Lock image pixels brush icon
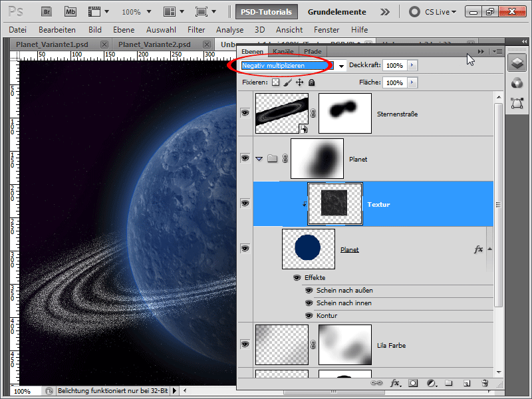This screenshot has width=532, height=399. [288, 82]
